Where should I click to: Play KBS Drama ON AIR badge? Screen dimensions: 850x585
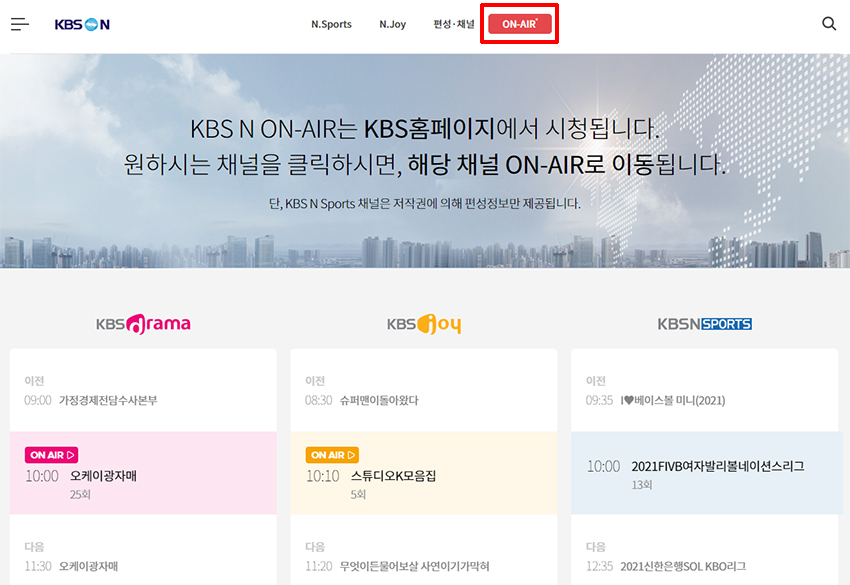pyautogui.click(x=51, y=455)
